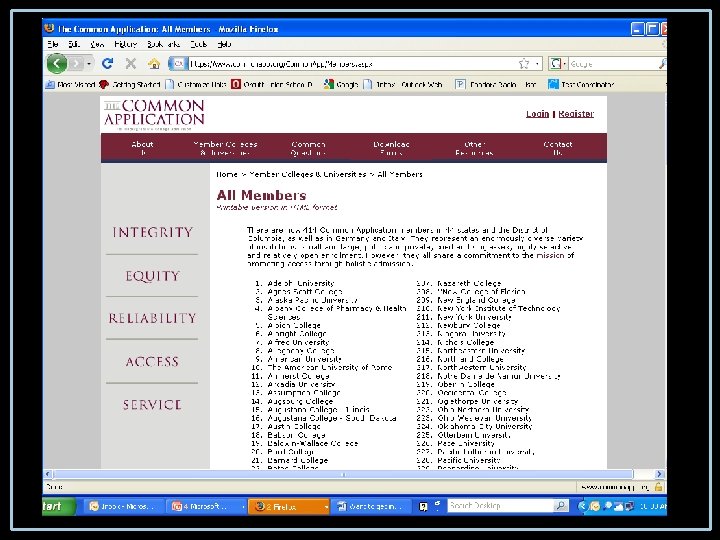The image size is (720, 540).
Task: Open the Edit menu
Action: [x=74, y=44]
